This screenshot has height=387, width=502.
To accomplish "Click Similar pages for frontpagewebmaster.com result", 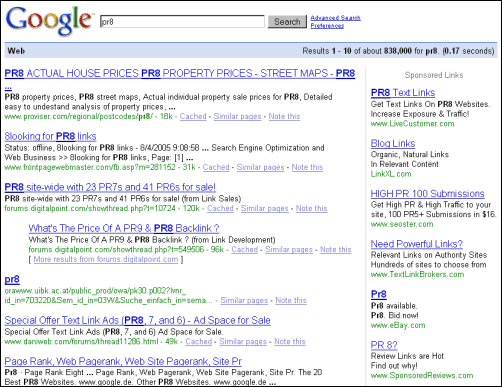I will (260, 167).
